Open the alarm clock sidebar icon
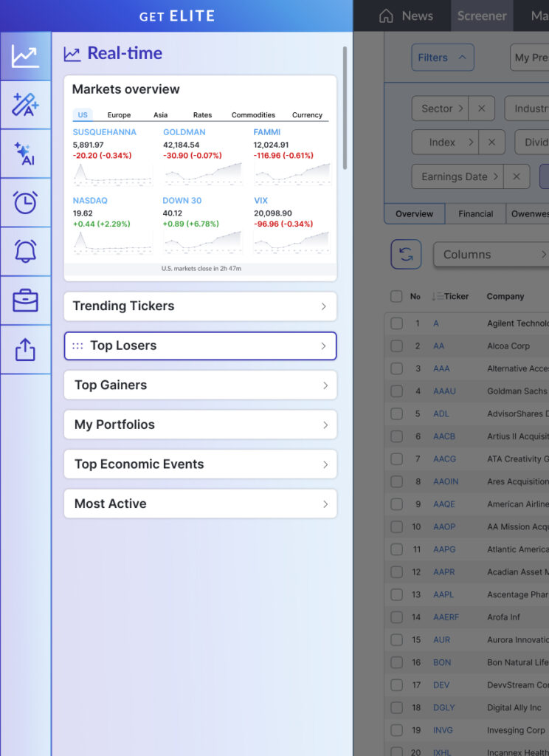 (26, 202)
